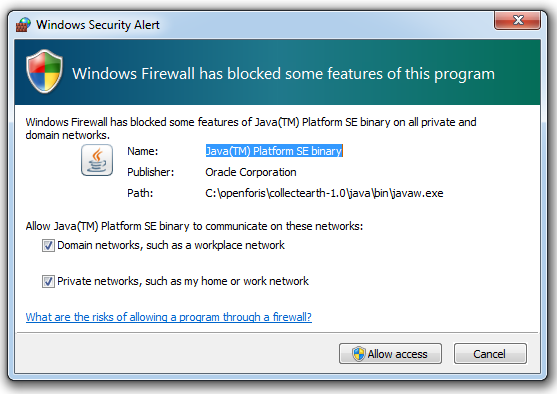The width and height of the screenshot is (557, 394).
Task: Uncheck the Private networks checkbox
Action: point(48,281)
